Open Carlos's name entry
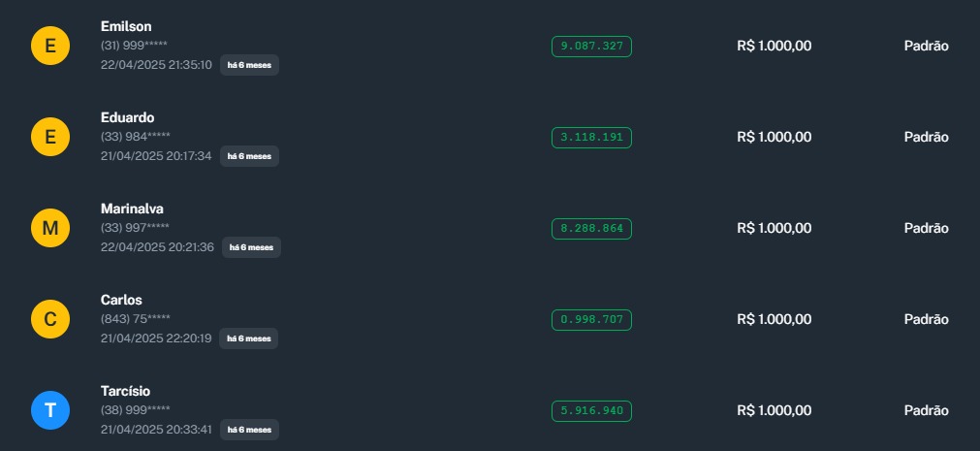The height and width of the screenshot is (451, 980). 121,300
